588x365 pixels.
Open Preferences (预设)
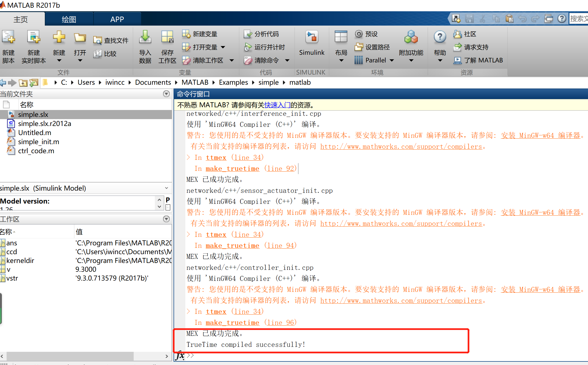coord(366,34)
